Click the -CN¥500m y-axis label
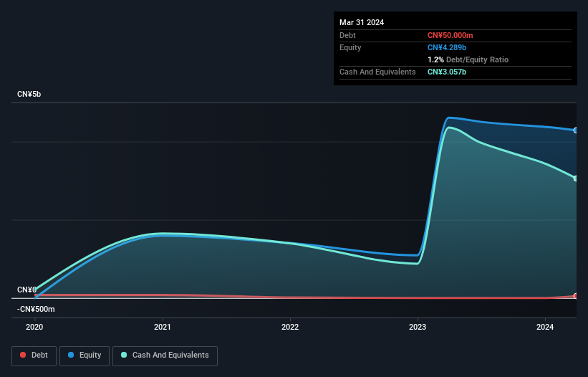This screenshot has height=377, width=588. [x=36, y=309]
